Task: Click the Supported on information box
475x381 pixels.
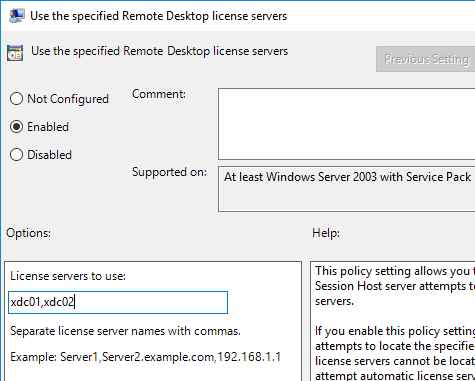Action: tap(347, 189)
